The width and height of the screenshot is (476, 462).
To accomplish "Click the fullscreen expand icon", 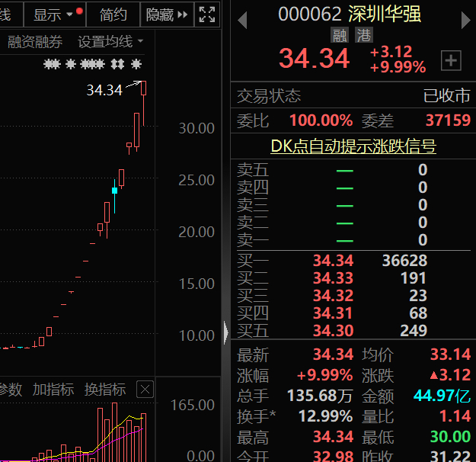I will pyautogui.click(x=207, y=14).
